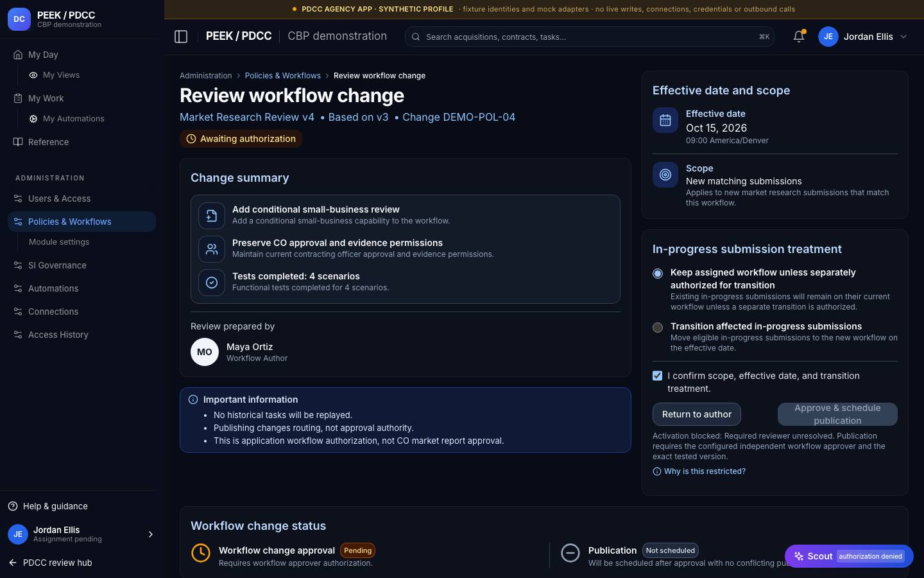924x578 pixels.
Task: Click the info icon by Why is this restricted
Action: 656,471
